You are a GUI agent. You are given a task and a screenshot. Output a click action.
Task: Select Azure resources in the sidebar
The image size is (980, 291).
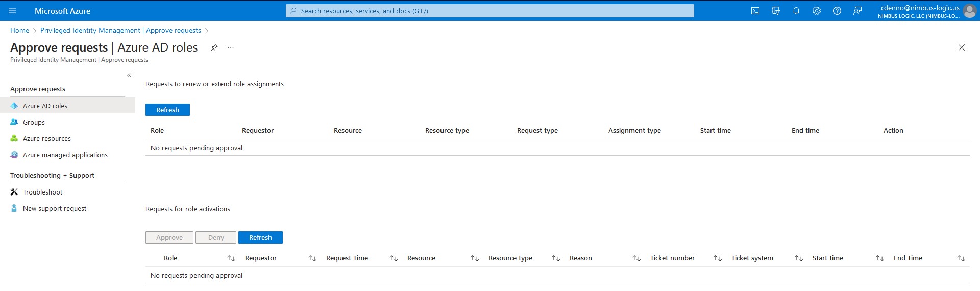pyautogui.click(x=67, y=138)
